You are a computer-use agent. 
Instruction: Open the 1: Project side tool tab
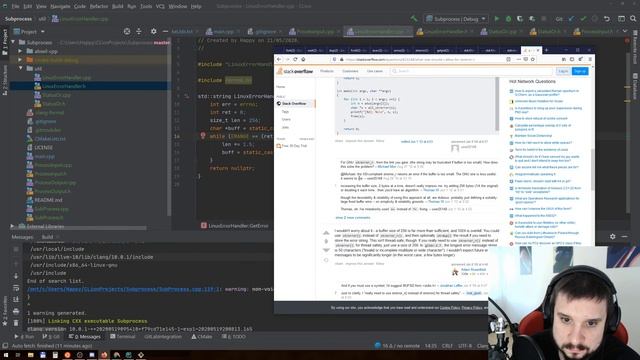(x=5, y=43)
